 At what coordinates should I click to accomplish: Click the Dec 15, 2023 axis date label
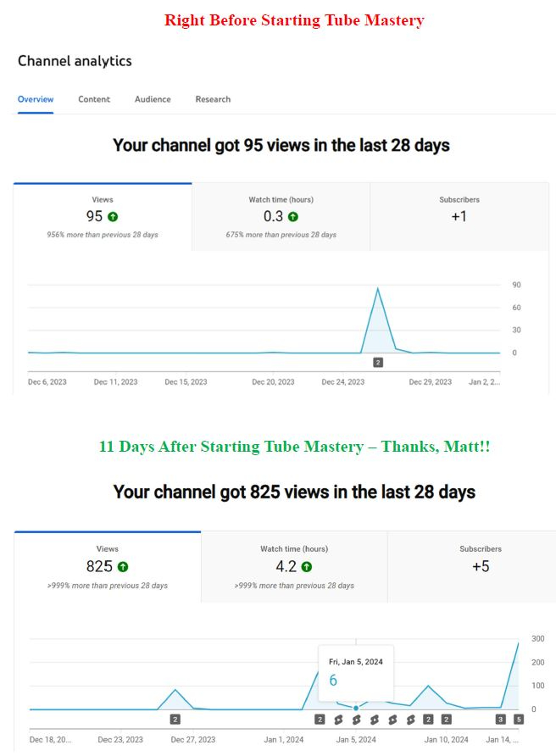186,382
